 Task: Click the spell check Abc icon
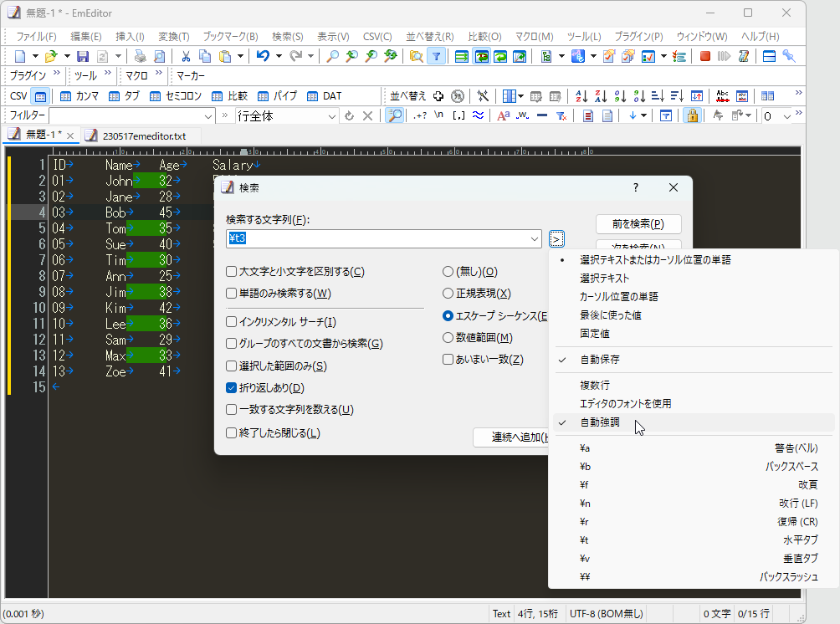coord(723,96)
